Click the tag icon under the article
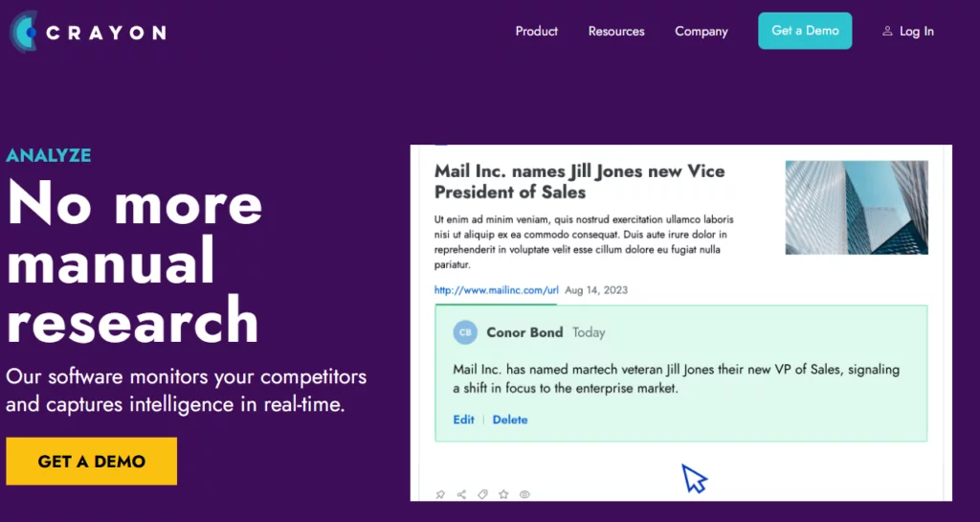Screen dimensions: 980x522 482,495
